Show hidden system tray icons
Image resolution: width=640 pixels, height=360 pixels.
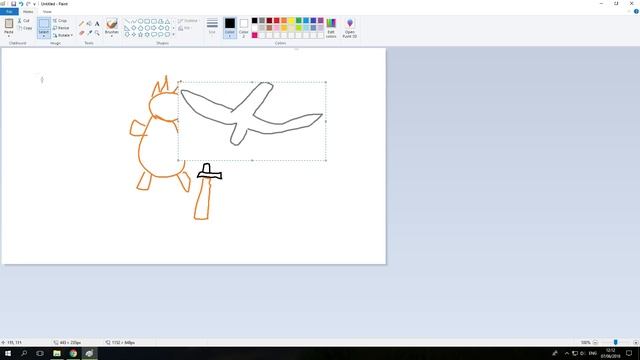coord(567,353)
